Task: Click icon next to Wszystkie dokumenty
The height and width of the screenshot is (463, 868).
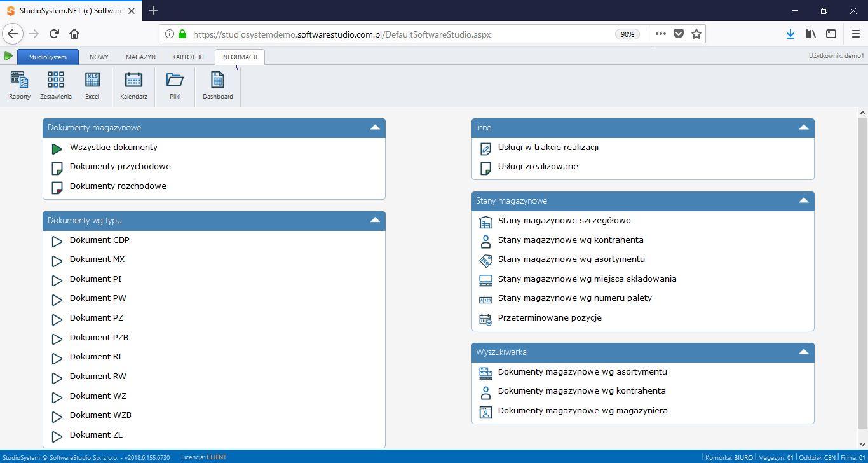Action: 57,148
